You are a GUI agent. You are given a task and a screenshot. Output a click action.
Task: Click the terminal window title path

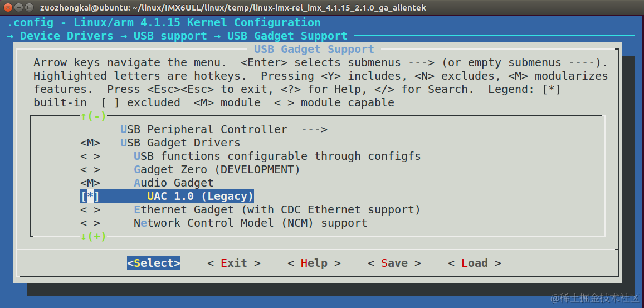click(x=233, y=7)
